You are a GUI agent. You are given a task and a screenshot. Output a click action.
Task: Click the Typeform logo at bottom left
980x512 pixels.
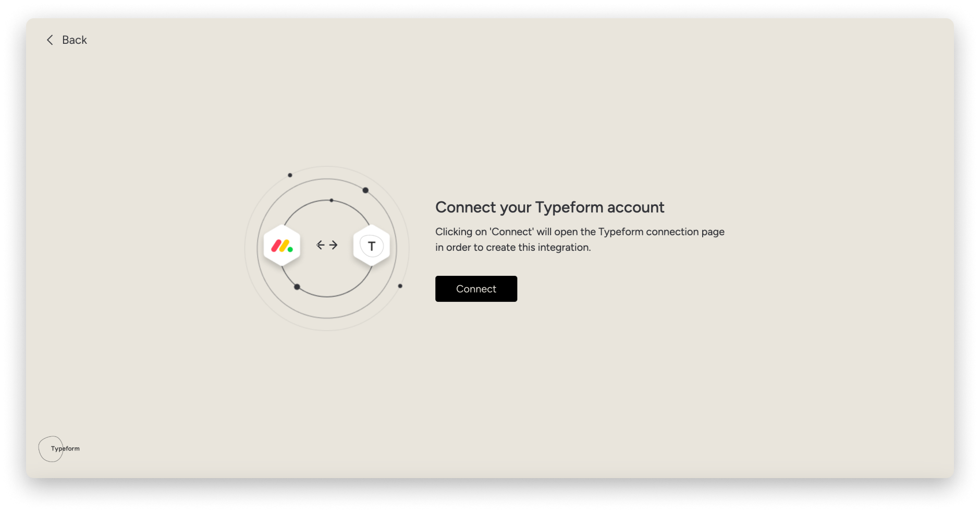pyautogui.click(x=59, y=449)
